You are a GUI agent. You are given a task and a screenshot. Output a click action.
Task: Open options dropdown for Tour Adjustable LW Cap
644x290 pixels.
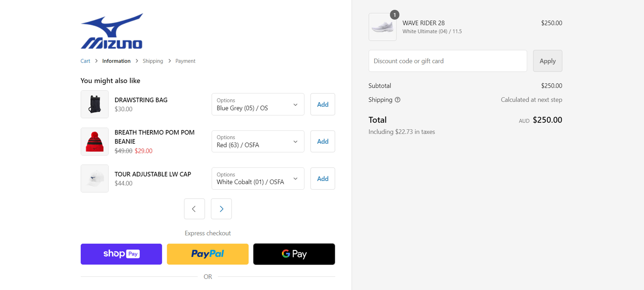click(x=258, y=178)
